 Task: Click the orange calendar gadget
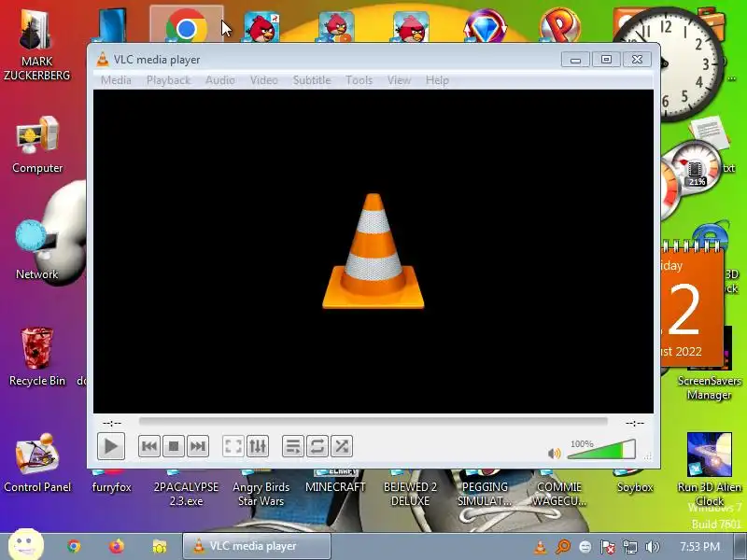[692, 305]
